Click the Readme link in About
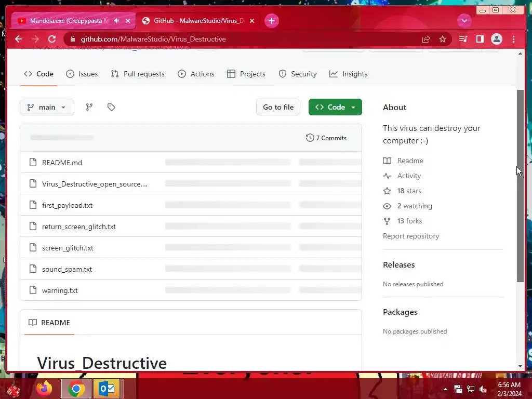Image resolution: width=532 pixels, height=399 pixels. [403, 161]
